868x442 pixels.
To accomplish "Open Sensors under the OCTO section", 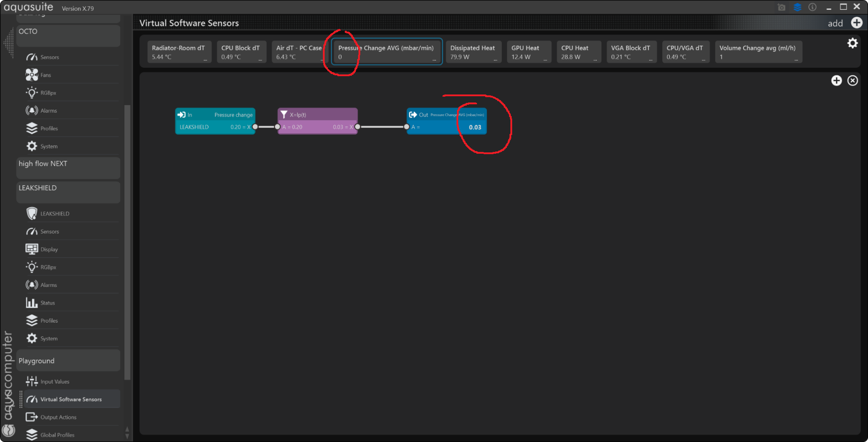I will click(x=72, y=57).
